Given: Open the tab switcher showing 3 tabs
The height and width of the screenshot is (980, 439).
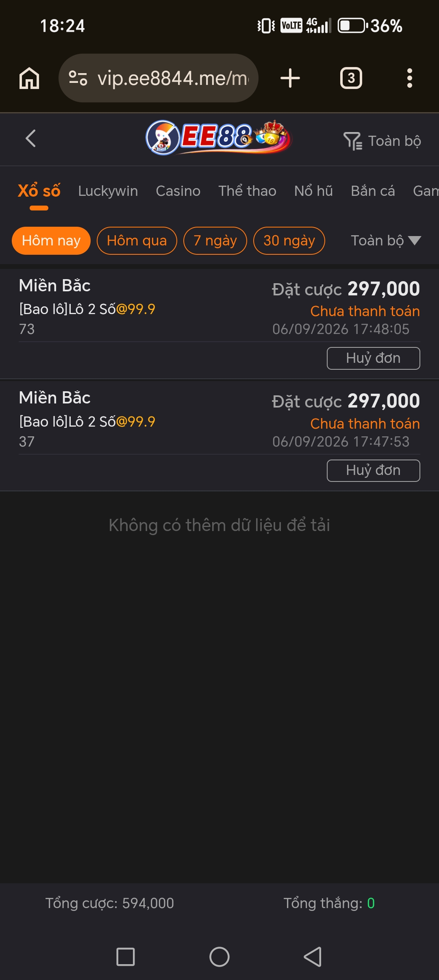Looking at the screenshot, I should (351, 78).
